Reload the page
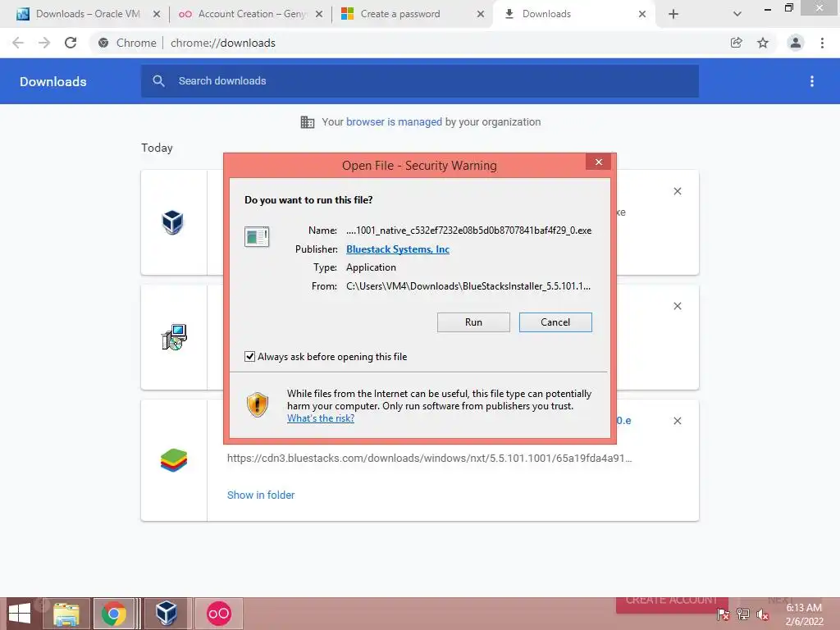 point(71,43)
